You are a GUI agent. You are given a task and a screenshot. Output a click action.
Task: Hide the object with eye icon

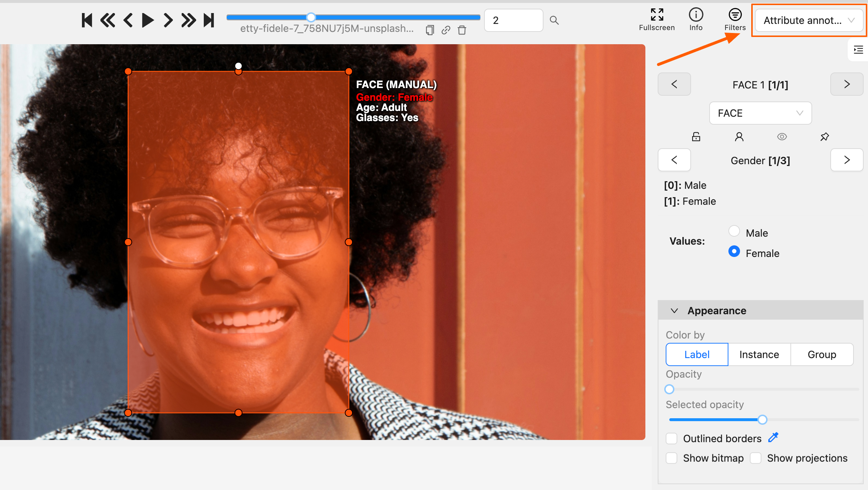click(x=782, y=137)
